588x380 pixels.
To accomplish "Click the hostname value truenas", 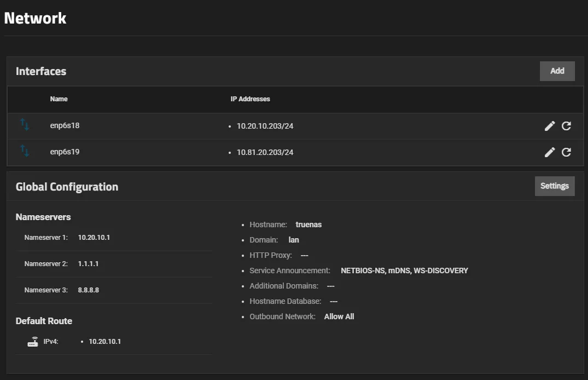I will click(x=308, y=224).
